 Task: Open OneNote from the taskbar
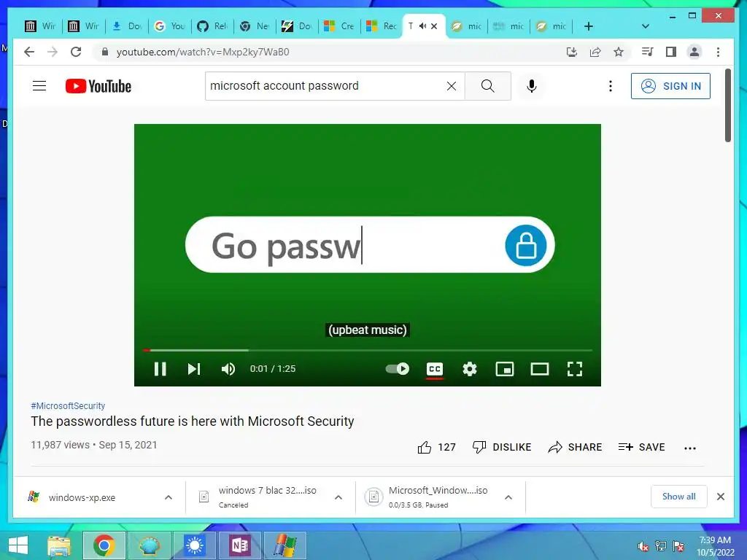pyautogui.click(x=240, y=545)
